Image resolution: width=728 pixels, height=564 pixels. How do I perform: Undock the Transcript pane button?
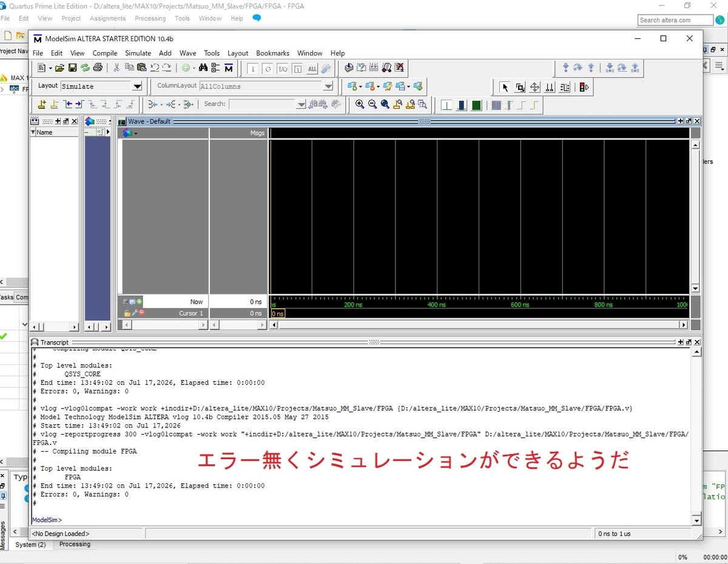(689, 342)
